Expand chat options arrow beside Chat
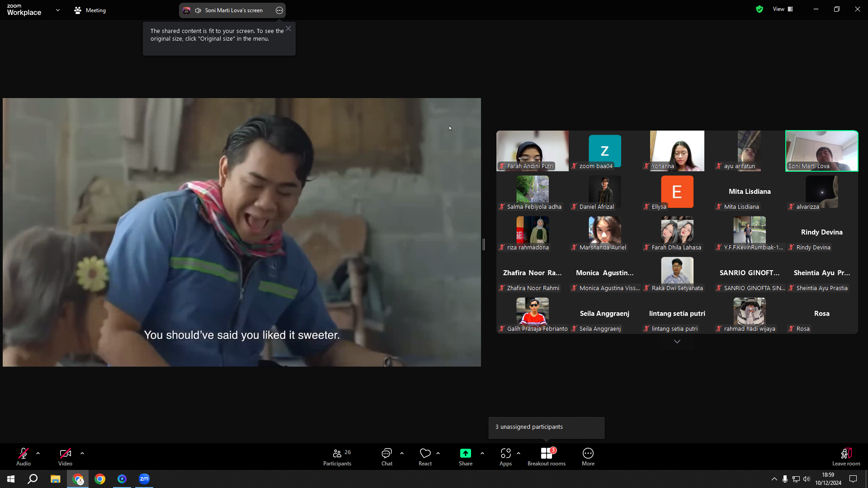868x488 pixels. click(x=402, y=453)
